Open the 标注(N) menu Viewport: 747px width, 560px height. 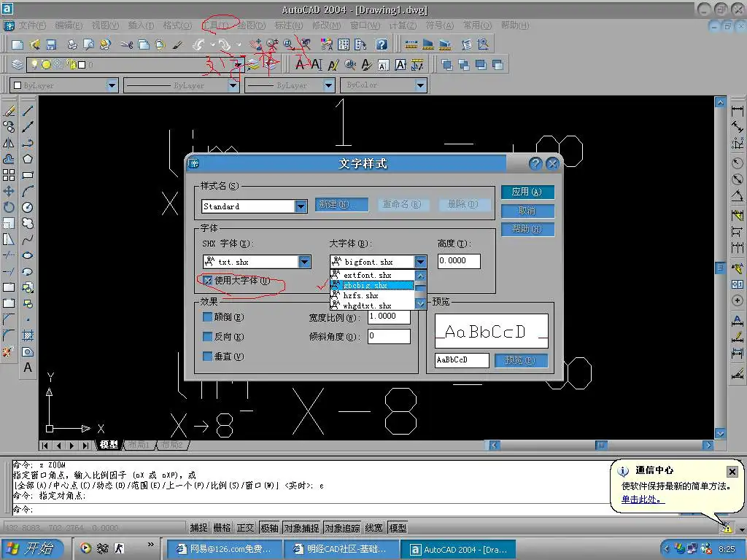[289, 26]
